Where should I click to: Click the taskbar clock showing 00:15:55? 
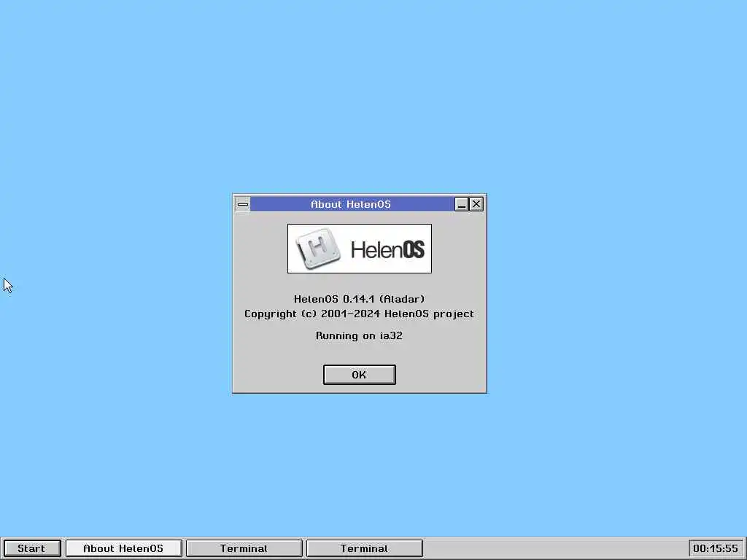pos(715,548)
